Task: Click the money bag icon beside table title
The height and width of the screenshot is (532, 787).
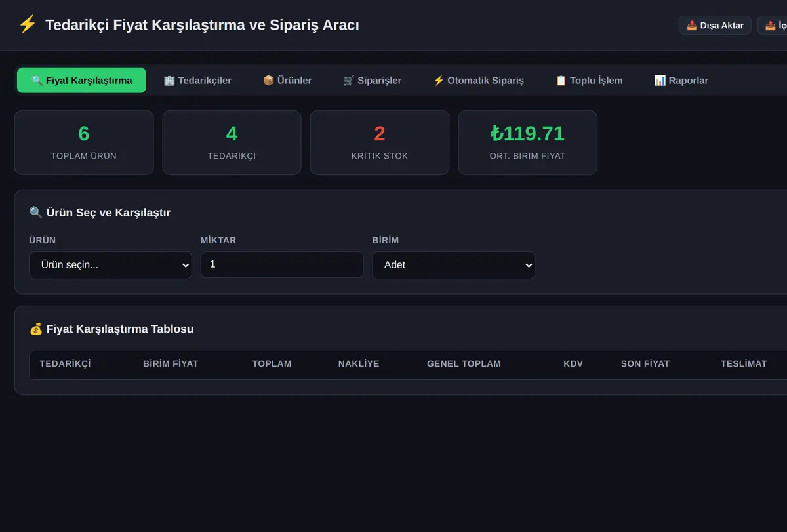Action: pos(36,329)
